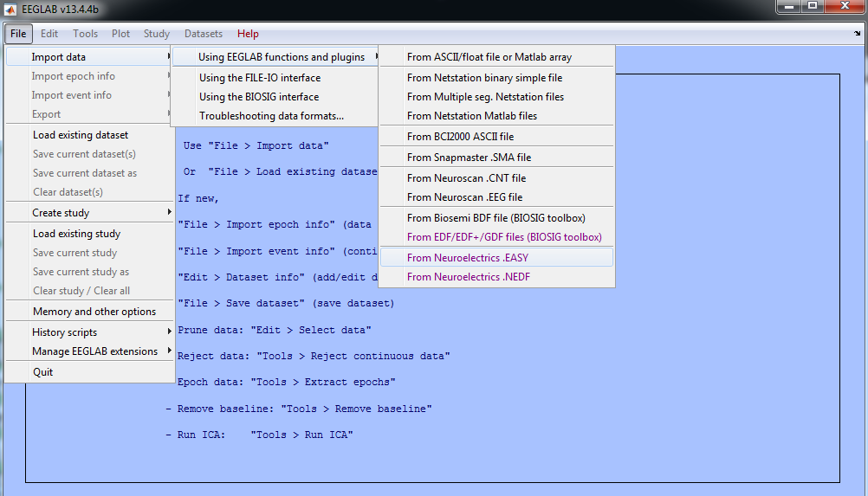Open the Tools menu

point(85,34)
